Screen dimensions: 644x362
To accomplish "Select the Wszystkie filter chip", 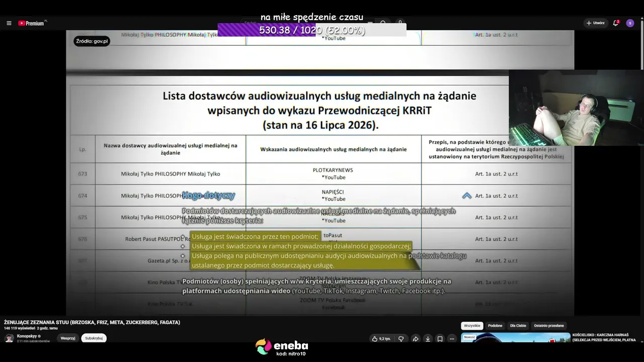I will tap(472, 326).
